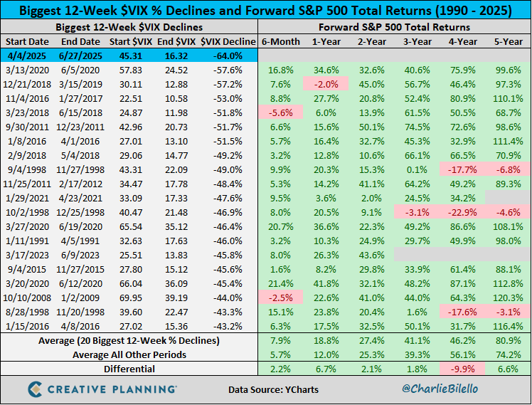Click the Biggest 12-Week $VIX Declines header
Screen dimensions: 532x405
coord(129,27)
